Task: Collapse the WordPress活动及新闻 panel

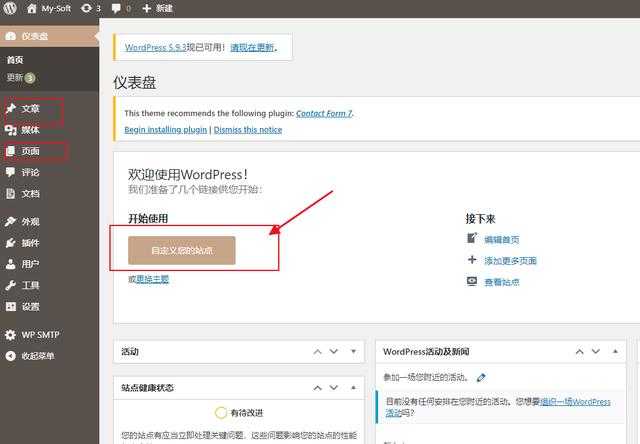Action: (x=615, y=351)
